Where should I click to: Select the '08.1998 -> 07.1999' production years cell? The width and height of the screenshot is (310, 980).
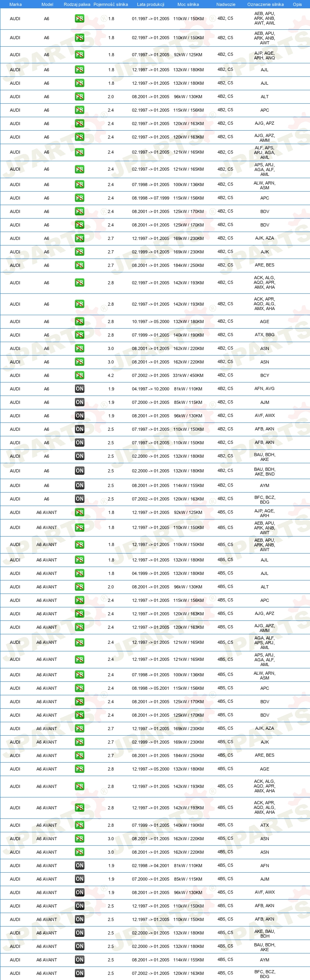pyautogui.click(x=151, y=198)
